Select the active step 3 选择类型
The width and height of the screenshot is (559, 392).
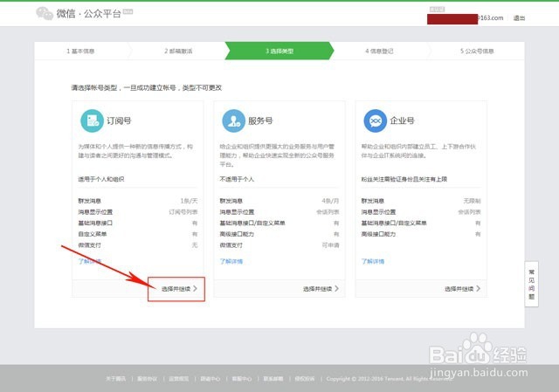[x=279, y=51]
